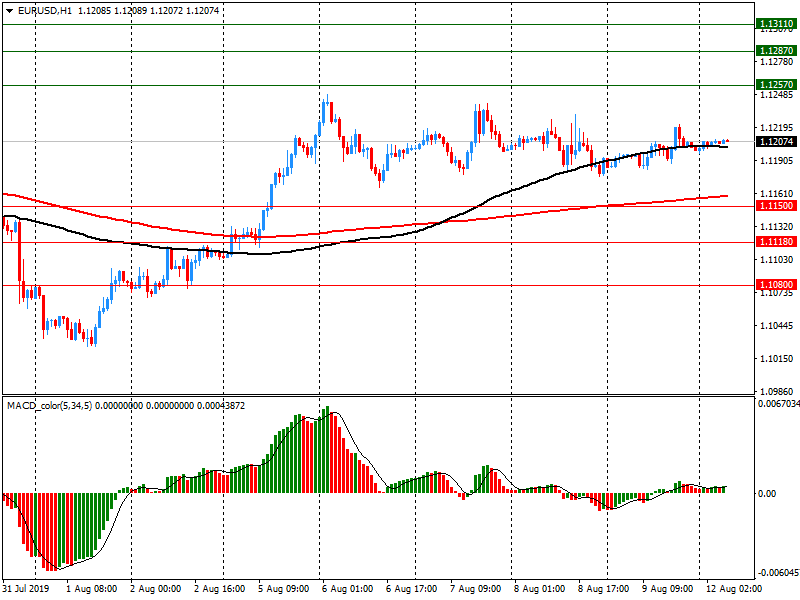Click the 1.12780 price scale value

tap(777, 62)
